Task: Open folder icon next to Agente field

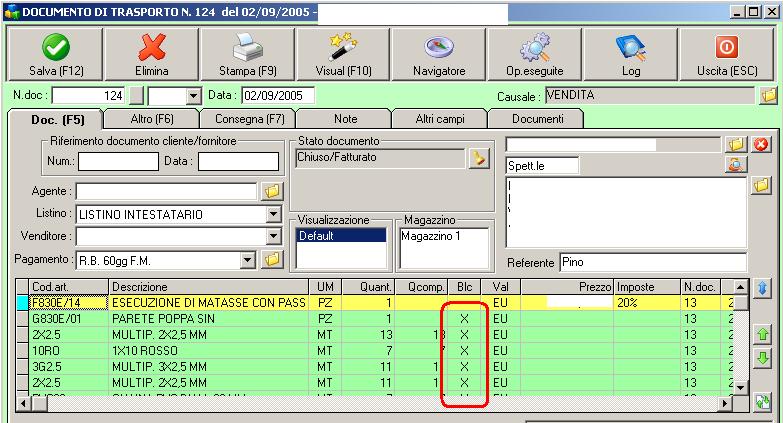Action: coord(272,191)
